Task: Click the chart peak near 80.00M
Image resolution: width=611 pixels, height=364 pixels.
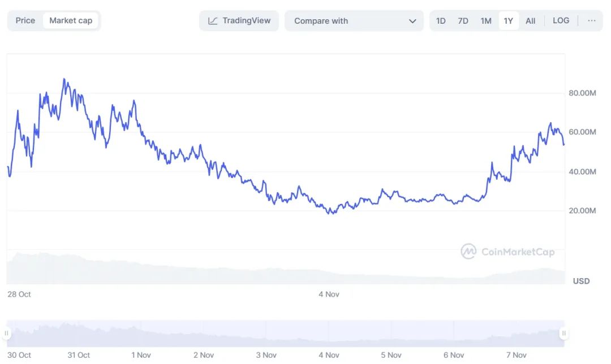Action: pos(64,80)
